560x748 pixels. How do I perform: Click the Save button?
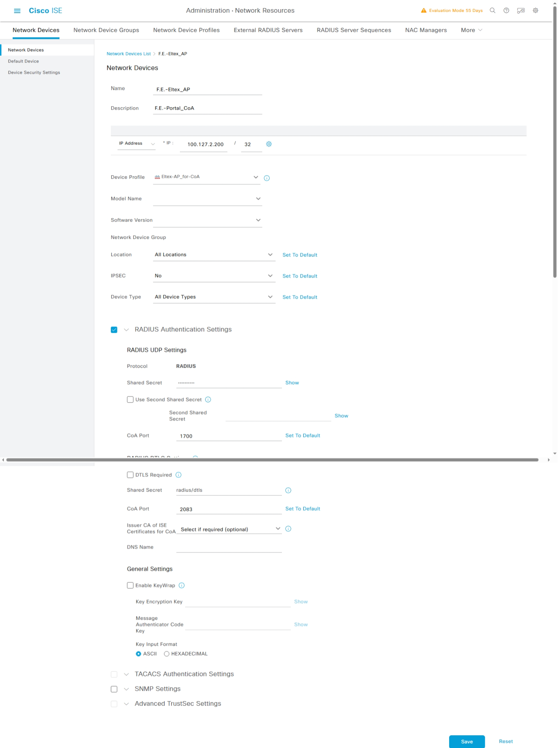pyautogui.click(x=466, y=741)
